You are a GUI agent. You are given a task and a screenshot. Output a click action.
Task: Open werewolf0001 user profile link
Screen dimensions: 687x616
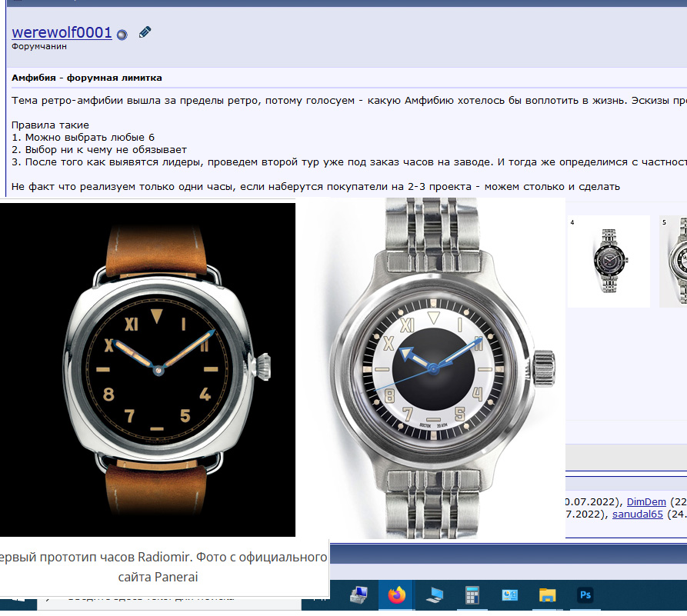pyautogui.click(x=62, y=33)
